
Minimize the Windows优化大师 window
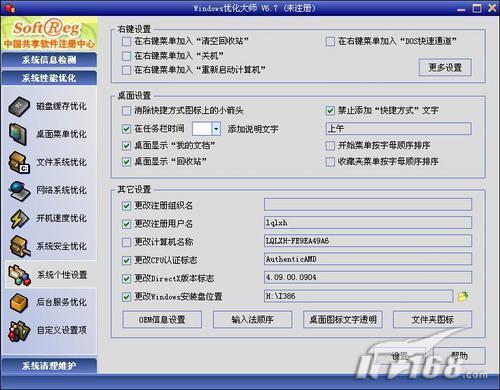461,9
